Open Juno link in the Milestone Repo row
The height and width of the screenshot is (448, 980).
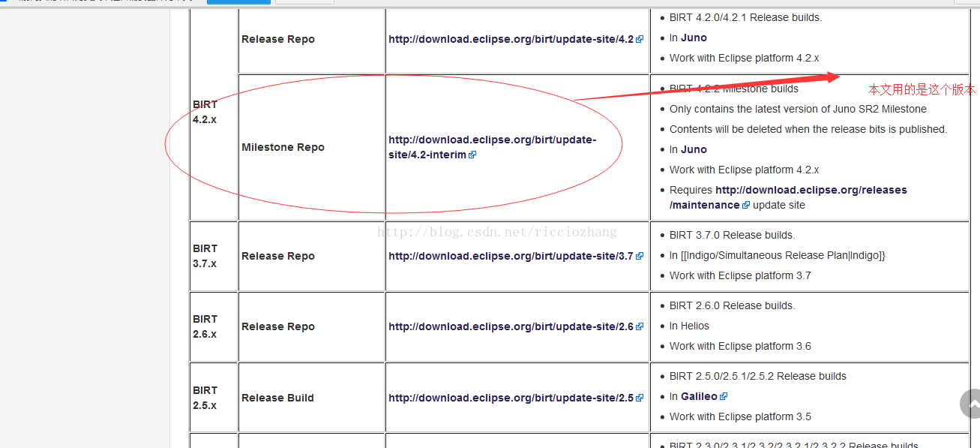tap(694, 149)
